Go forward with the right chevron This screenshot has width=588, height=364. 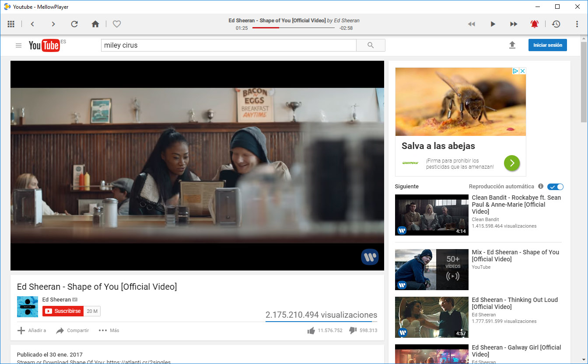53,24
